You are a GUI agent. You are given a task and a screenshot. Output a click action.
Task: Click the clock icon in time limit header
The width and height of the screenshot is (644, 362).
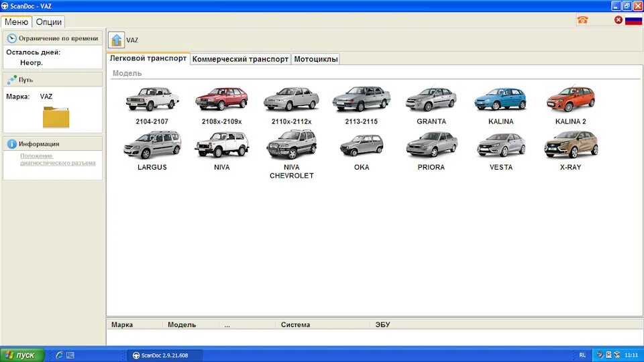coord(11,38)
